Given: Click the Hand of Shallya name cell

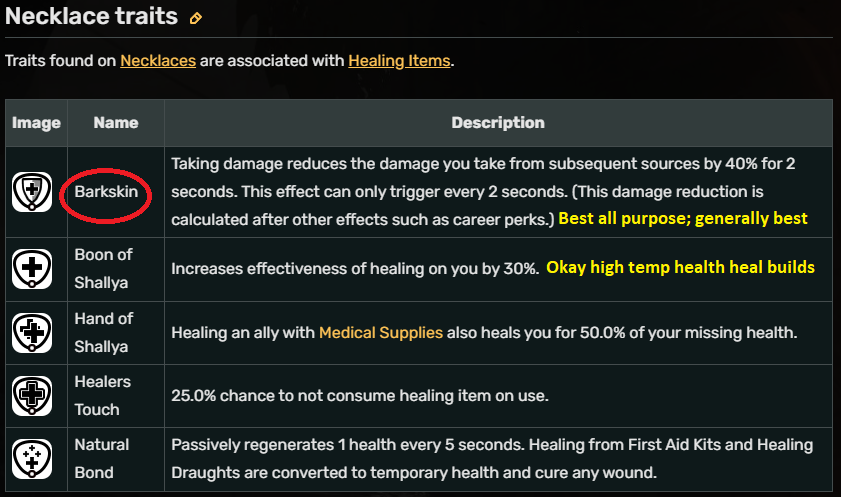Looking at the screenshot, I should tap(103, 333).
